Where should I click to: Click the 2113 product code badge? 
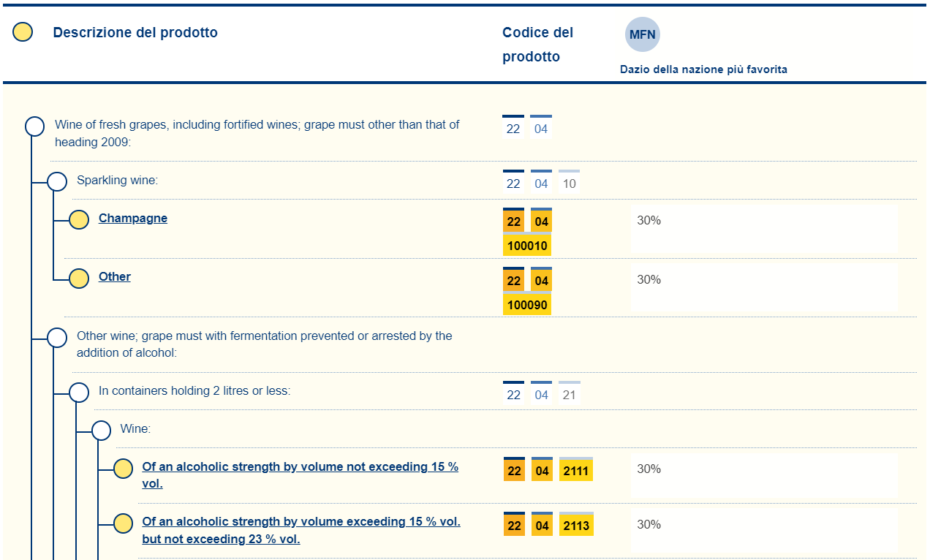point(576,526)
